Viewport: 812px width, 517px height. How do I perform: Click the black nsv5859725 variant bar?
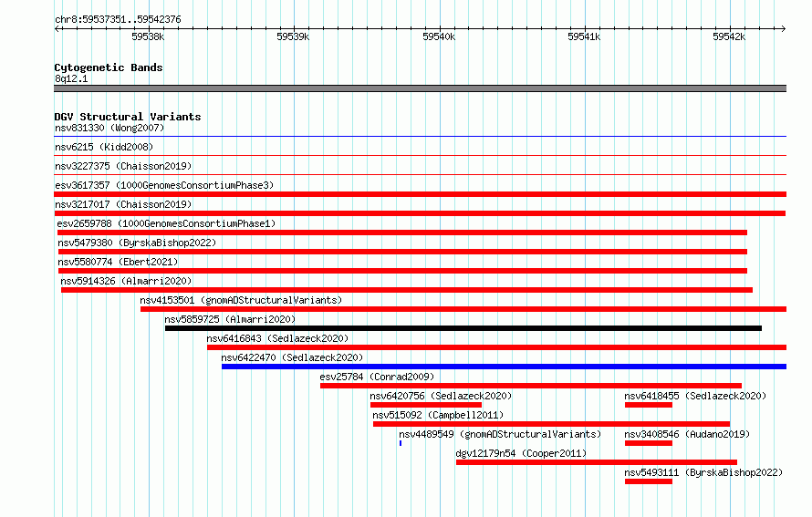click(463, 328)
